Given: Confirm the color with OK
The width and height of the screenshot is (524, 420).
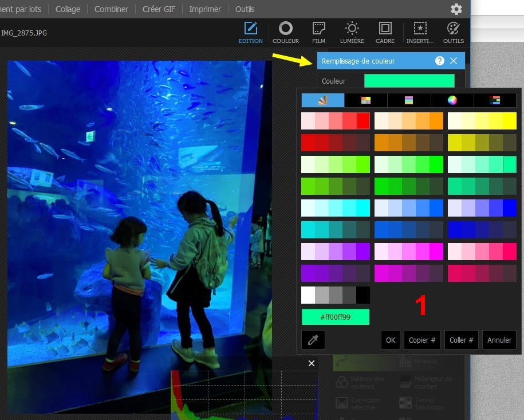Looking at the screenshot, I should tap(391, 340).
